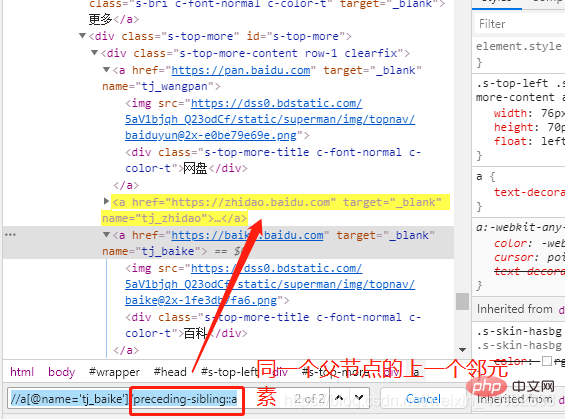The image size is (565, 419).
Task: Go to previous search result arrow
Action: [339, 398]
